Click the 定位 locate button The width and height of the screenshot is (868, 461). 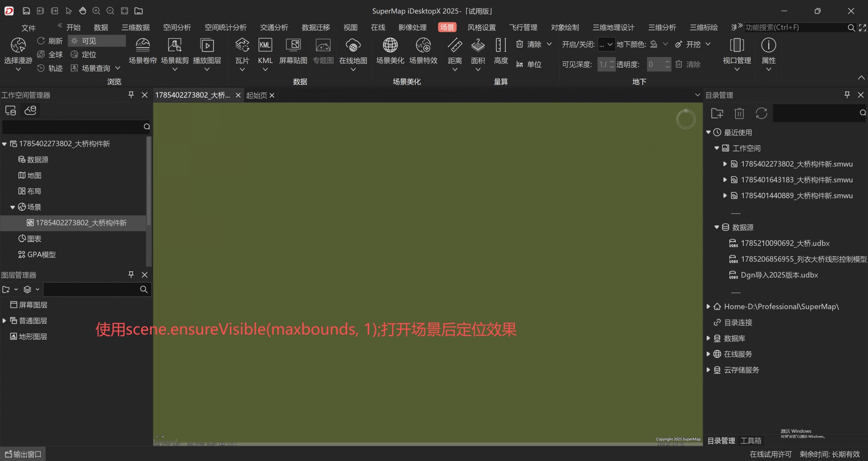pos(83,54)
